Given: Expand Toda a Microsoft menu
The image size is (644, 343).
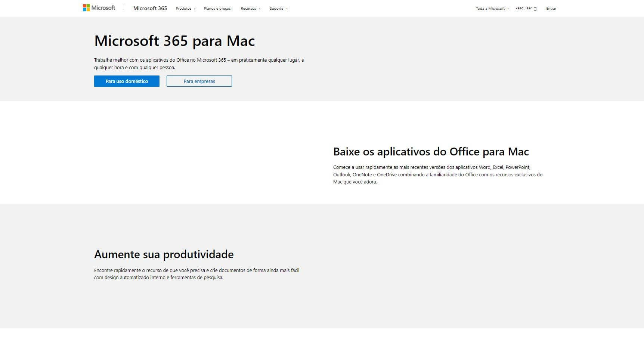Looking at the screenshot, I should pyautogui.click(x=492, y=9).
